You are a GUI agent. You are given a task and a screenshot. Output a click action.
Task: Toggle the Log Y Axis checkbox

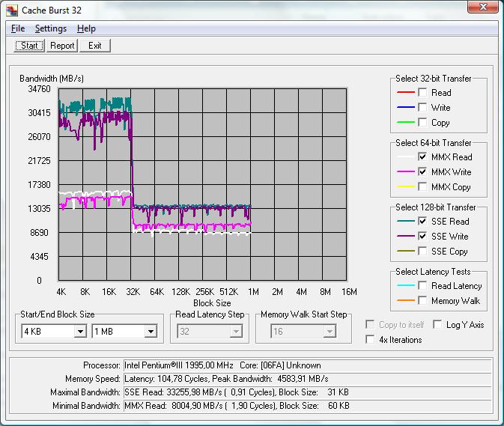coord(438,325)
